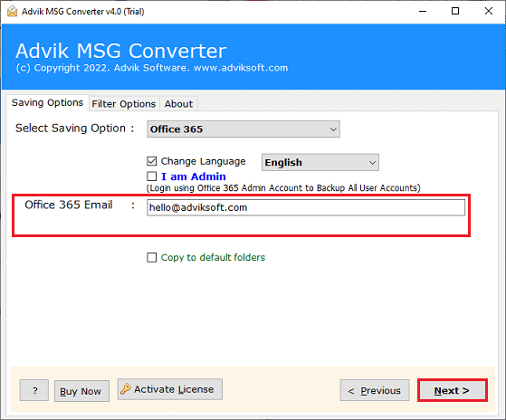Enable the I am Admin checkbox
Screen dimensions: 506x420
coord(152,177)
